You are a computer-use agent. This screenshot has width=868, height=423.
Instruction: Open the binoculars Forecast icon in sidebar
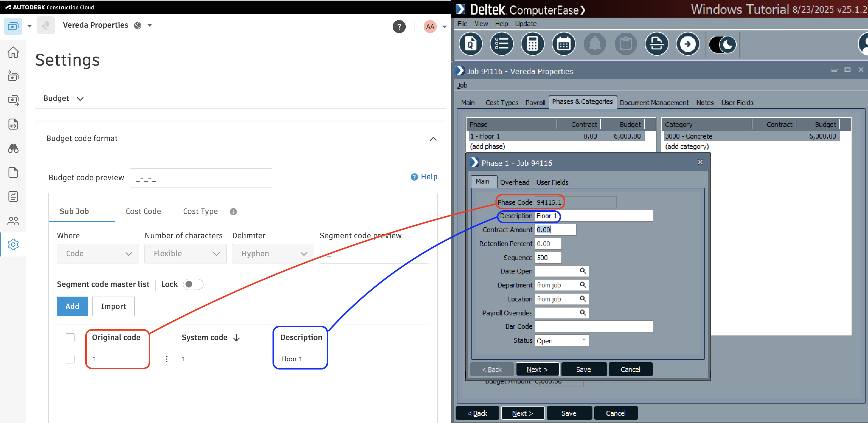(x=13, y=148)
